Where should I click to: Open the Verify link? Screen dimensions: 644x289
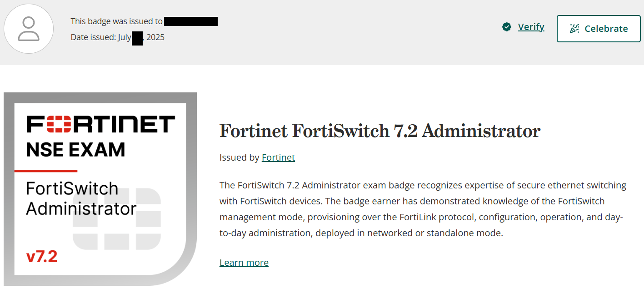[x=531, y=27]
